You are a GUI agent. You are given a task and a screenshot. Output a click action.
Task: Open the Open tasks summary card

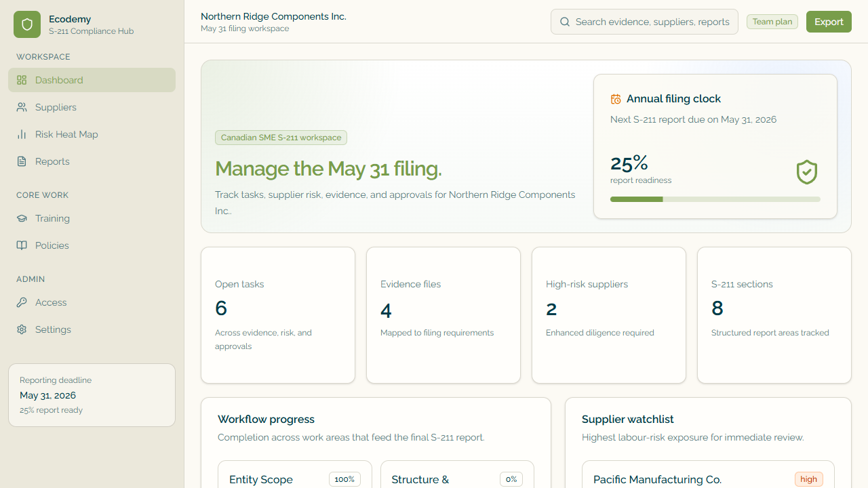pos(278,315)
